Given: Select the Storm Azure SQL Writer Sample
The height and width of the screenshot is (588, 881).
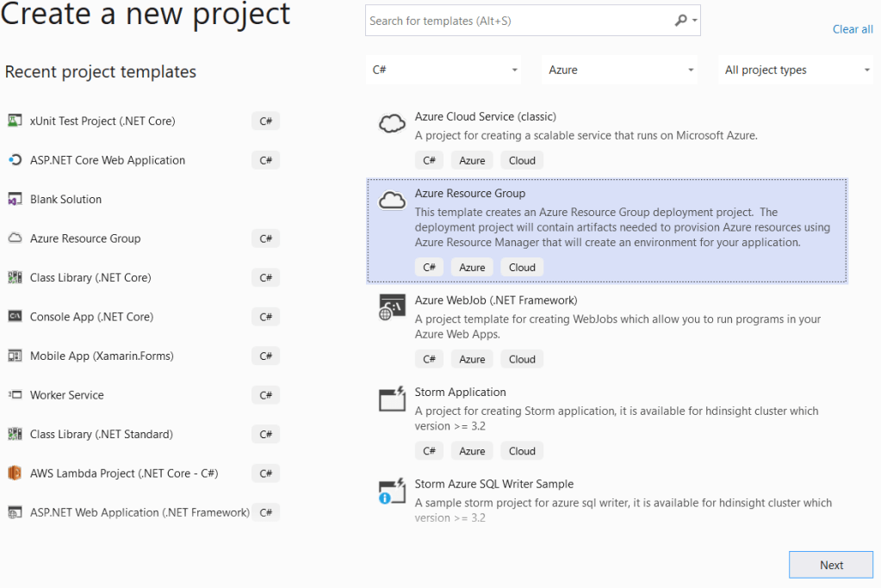Looking at the screenshot, I should (493, 484).
